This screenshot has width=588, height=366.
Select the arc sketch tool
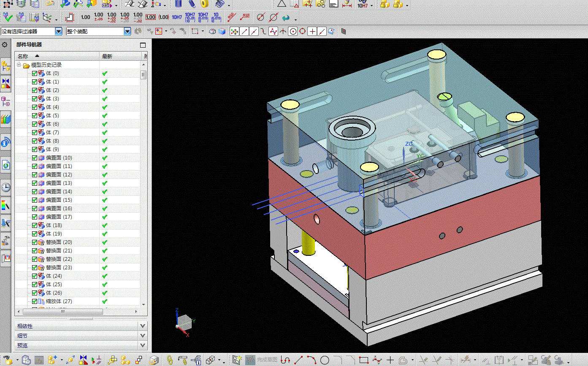click(x=312, y=360)
